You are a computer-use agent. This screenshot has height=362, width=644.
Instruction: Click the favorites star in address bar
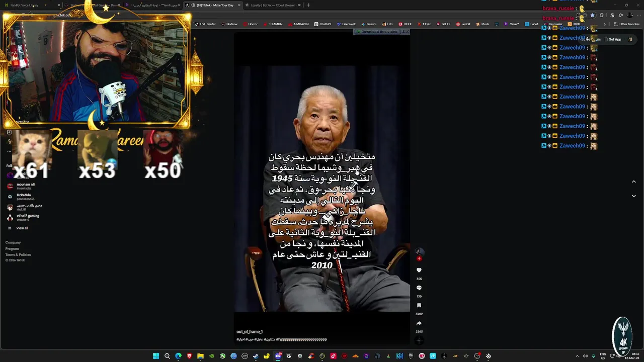pos(592,15)
